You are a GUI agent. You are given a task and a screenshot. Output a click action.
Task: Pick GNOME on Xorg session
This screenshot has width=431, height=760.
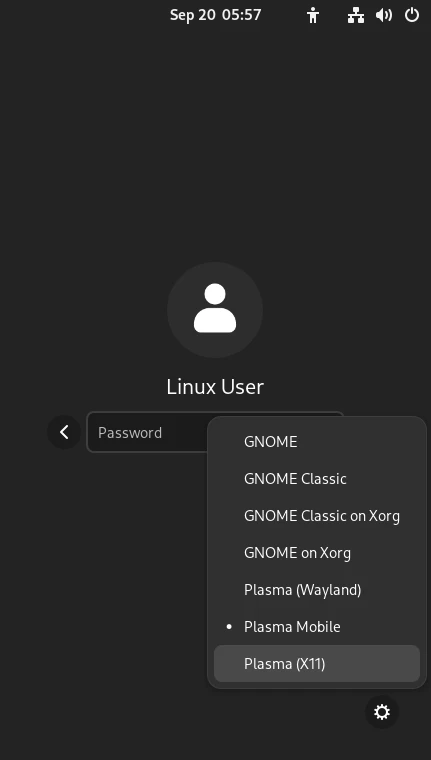click(317, 553)
